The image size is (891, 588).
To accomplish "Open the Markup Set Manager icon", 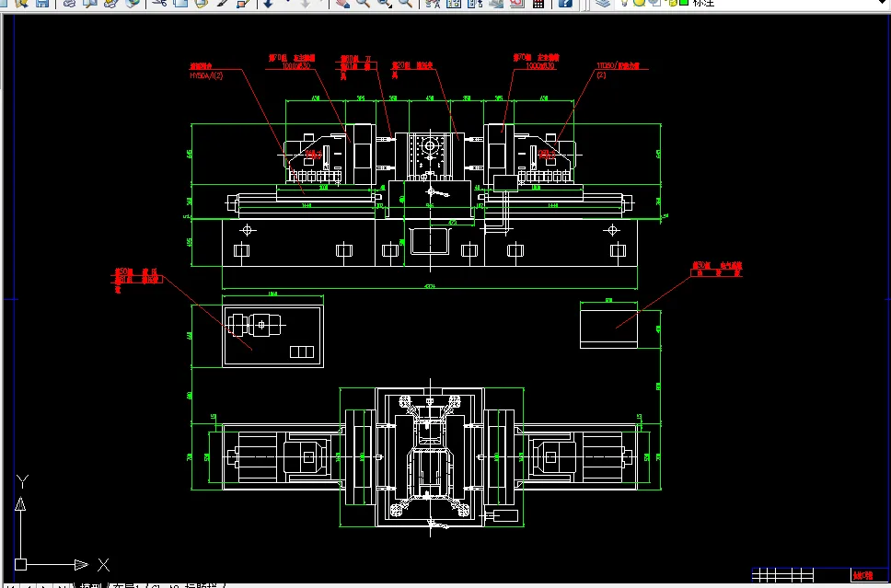I will point(517,4).
